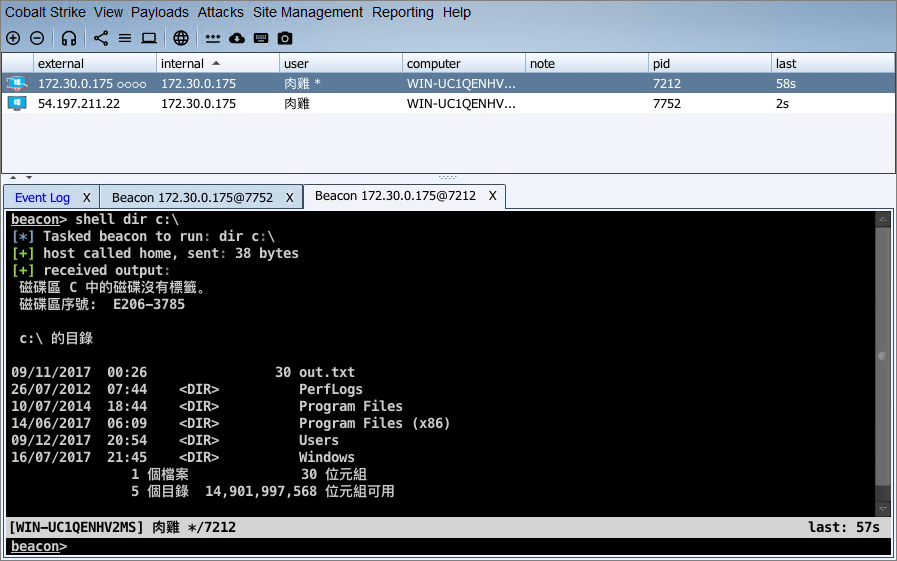Click console scrollbar up arrow
897x561 pixels.
click(x=883, y=219)
